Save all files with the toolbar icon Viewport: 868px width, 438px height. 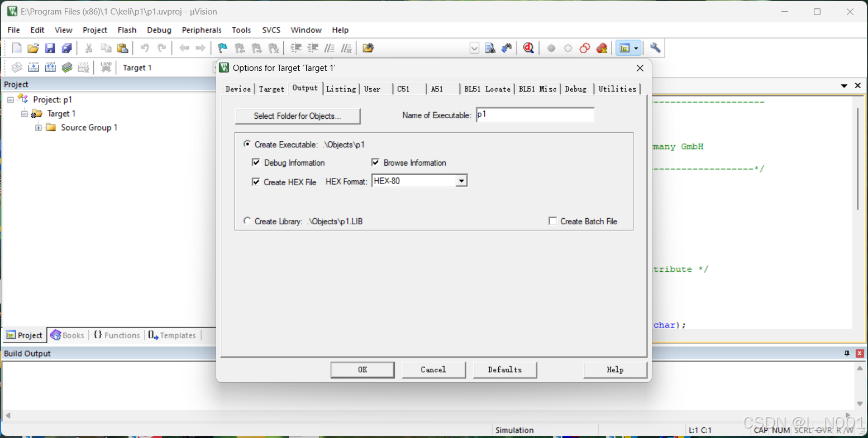coord(66,48)
